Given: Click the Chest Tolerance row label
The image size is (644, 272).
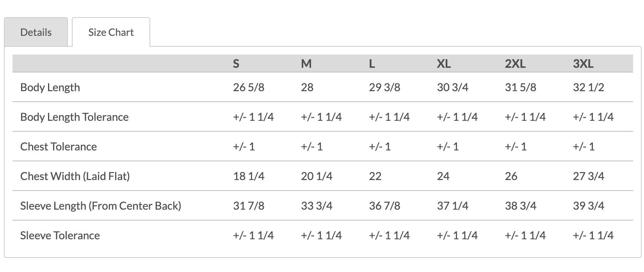Looking at the screenshot, I should tap(59, 147).
